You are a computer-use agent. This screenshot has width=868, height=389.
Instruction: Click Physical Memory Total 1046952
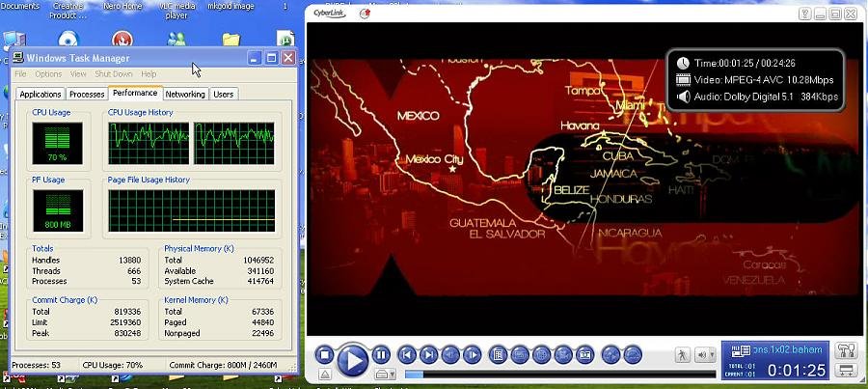click(258, 260)
